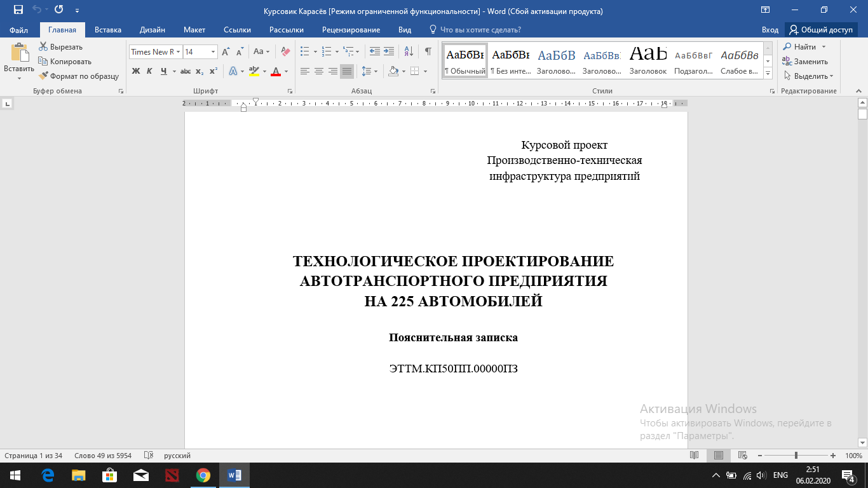Open ribbon display options icon

766,10
